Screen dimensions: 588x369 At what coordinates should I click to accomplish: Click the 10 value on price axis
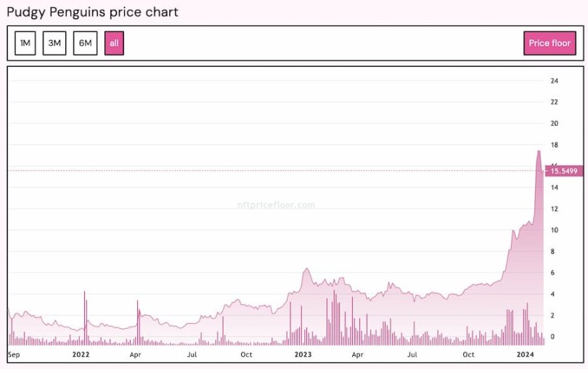[554, 230]
